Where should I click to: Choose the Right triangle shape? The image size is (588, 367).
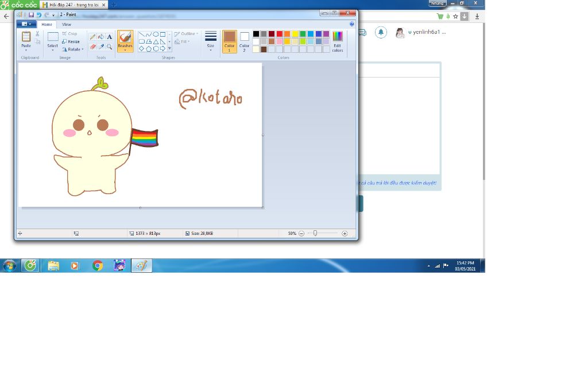(x=163, y=41)
